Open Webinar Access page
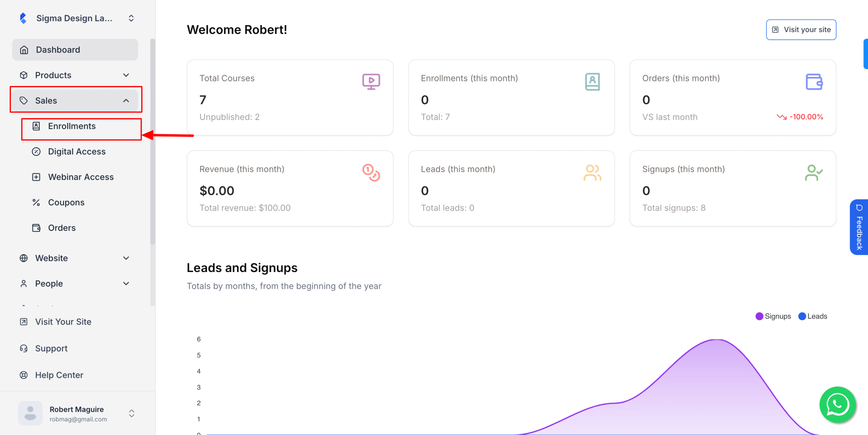 coord(81,177)
